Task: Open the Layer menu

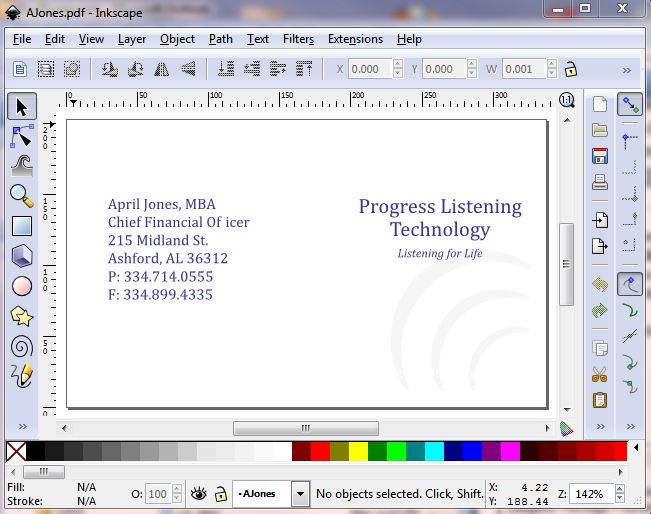Action: (132, 39)
